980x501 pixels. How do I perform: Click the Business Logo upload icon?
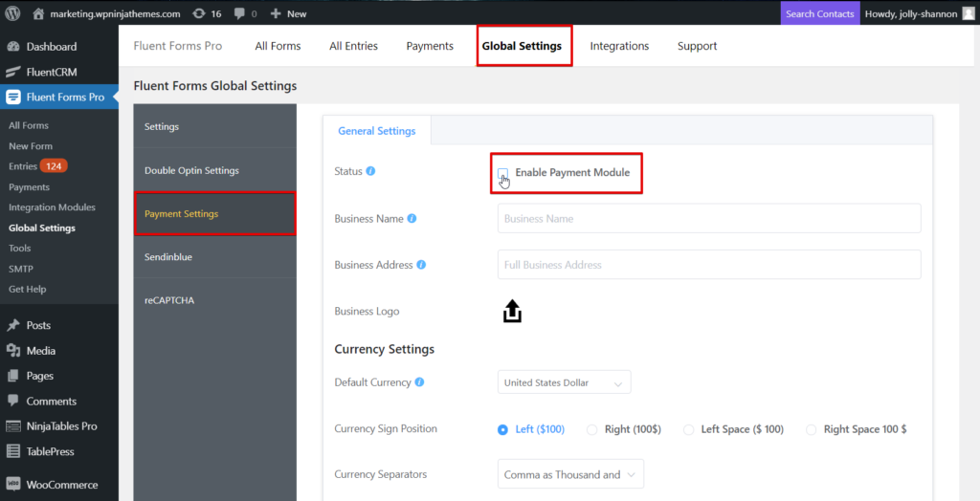[x=512, y=311]
